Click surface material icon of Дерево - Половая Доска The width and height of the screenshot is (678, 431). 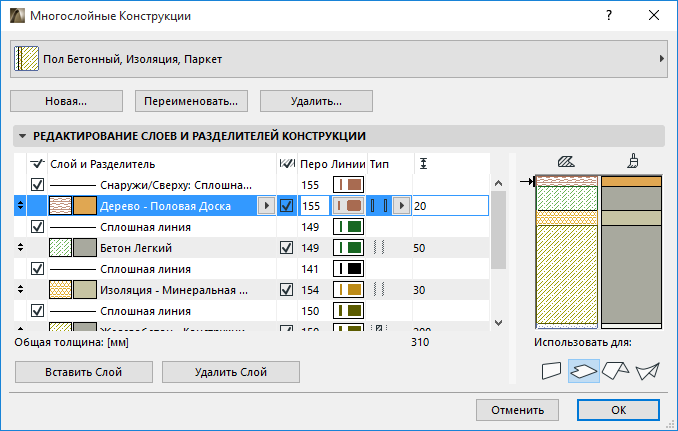[x=85, y=206]
